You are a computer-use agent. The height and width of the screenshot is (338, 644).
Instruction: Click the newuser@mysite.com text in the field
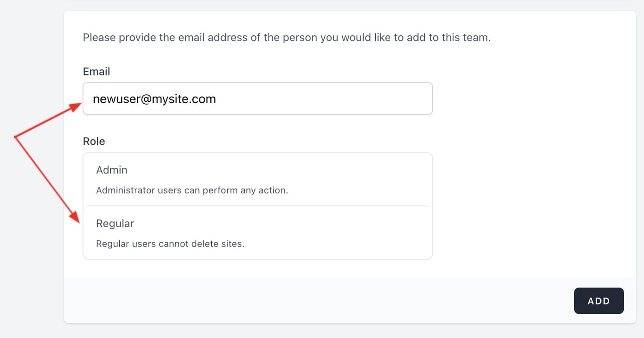pyautogui.click(x=154, y=99)
